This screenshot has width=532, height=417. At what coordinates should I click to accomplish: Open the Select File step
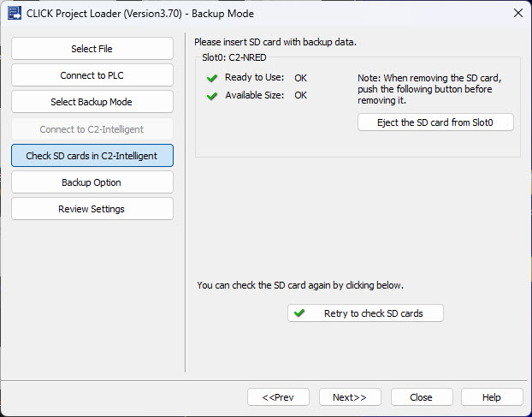click(92, 49)
